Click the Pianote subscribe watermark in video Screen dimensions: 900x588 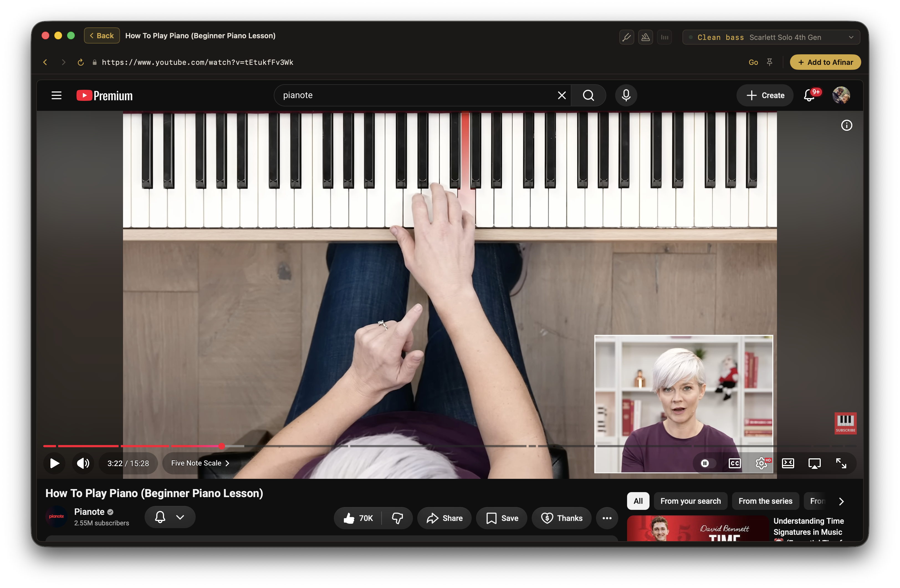pyautogui.click(x=845, y=423)
